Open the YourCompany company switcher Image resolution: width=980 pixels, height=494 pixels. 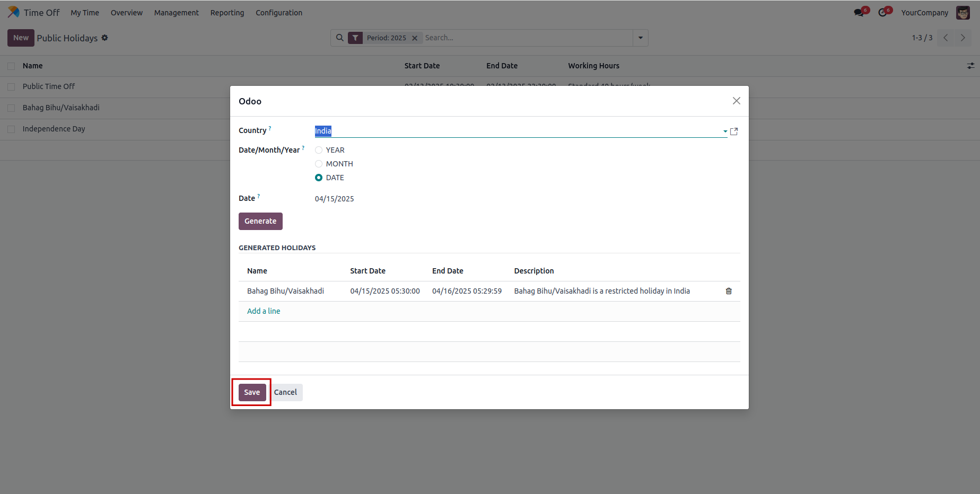click(924, 13)
